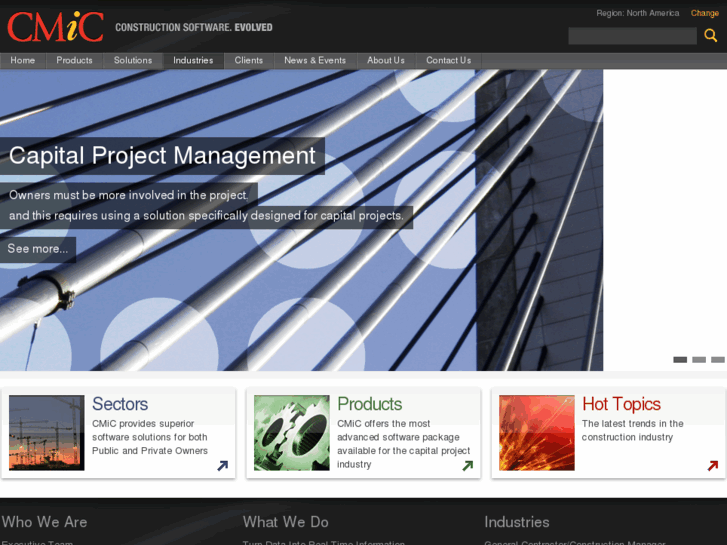Click the Sectors construction cranes thumbnail
Viewport: 727px width, 545px height.
coord(47,433)
